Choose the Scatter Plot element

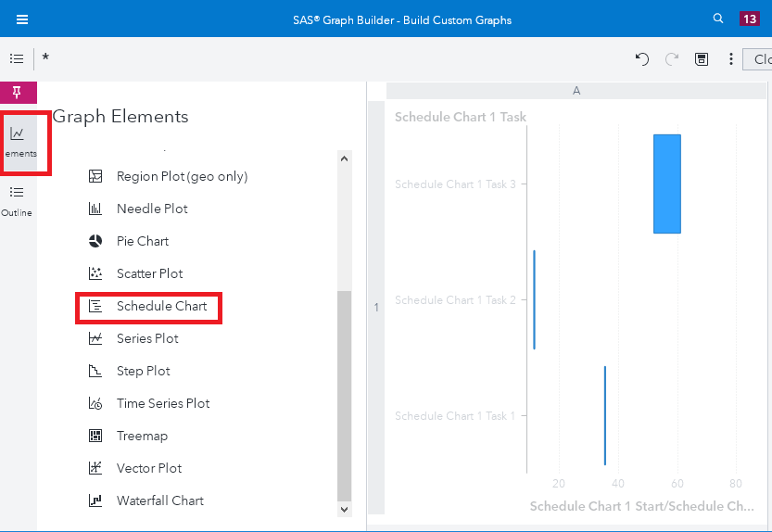pos(149,273)
